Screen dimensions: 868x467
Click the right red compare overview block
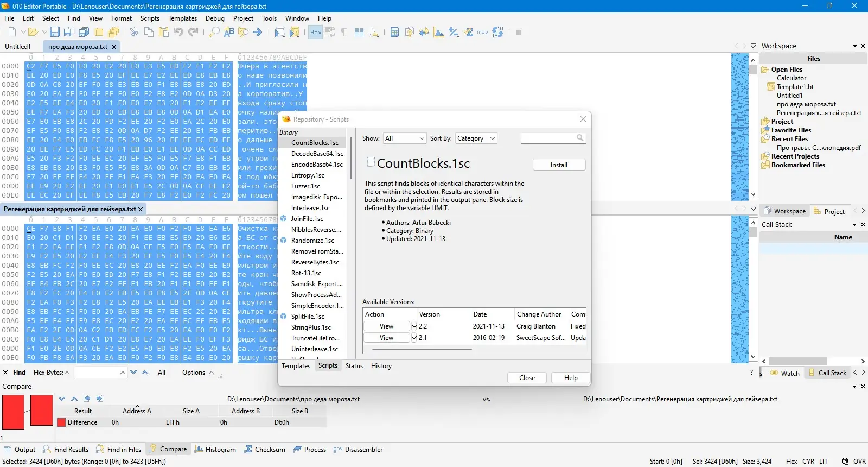[41, 411]
